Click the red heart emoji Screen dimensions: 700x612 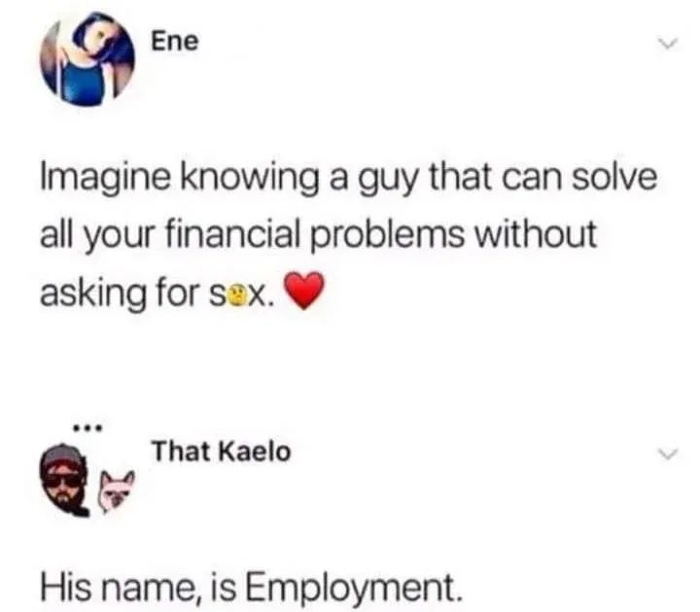click(304, 290)
